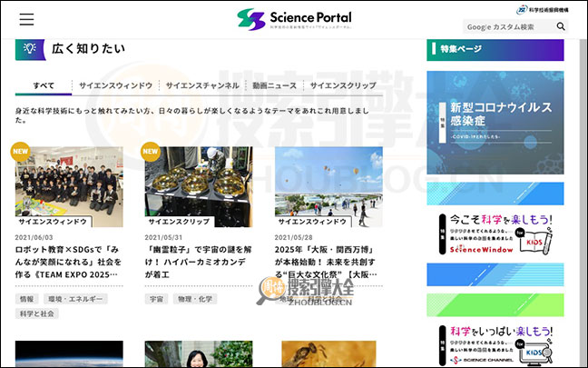Click the 宇宙 tag
This screenshot has width=588, height=368.
(156, 299)
